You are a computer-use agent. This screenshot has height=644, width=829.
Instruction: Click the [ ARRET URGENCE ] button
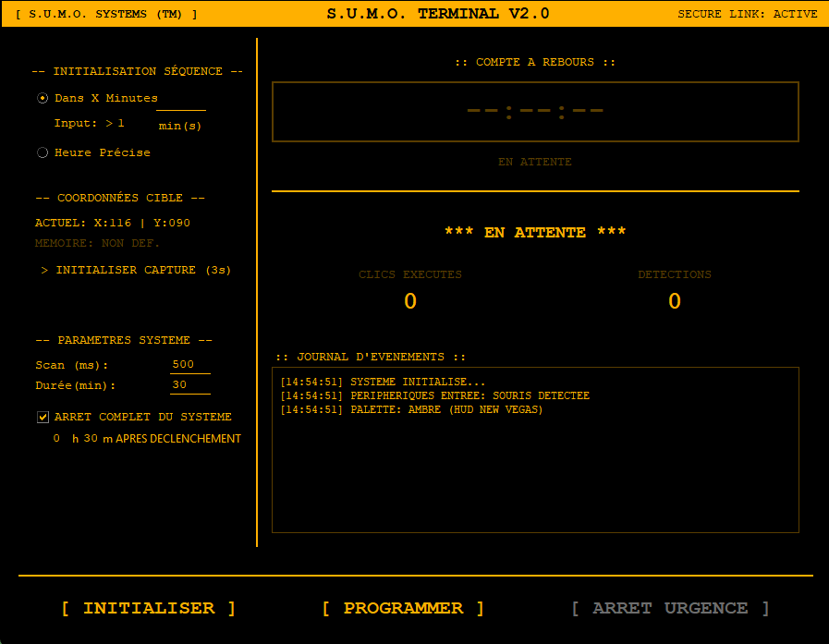(670, 608)
